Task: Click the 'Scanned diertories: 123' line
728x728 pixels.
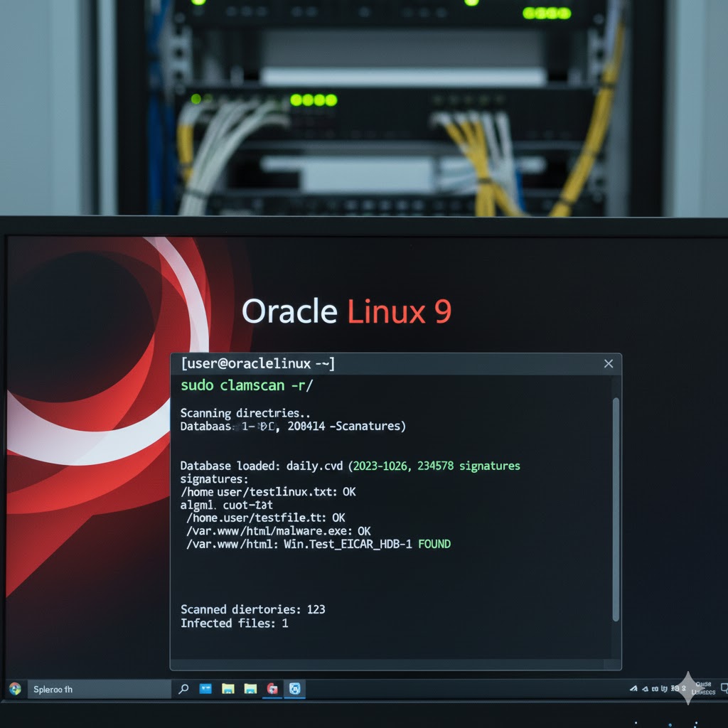Action: [x=252, y=609]
